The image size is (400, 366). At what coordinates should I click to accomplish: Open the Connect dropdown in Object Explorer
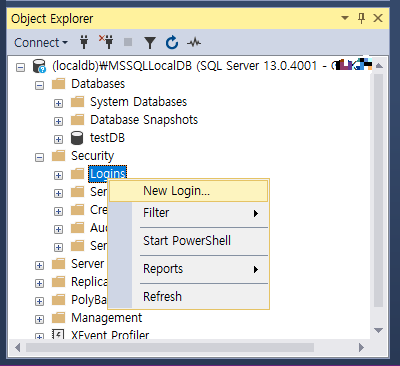[x=41, y=43]
